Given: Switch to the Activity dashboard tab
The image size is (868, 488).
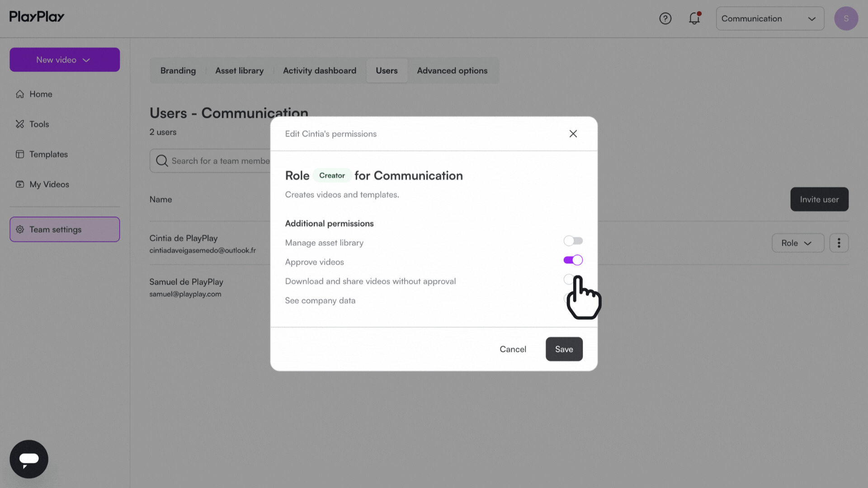Looking at the screenshot, I should point(319,70).
